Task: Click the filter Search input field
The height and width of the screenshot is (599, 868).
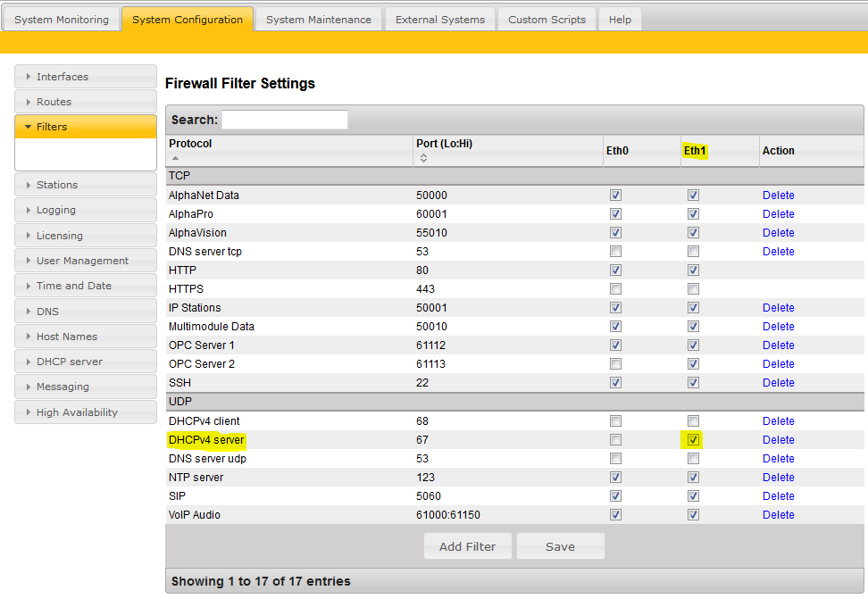Action: pyautogui.click(x=284, y=120)
